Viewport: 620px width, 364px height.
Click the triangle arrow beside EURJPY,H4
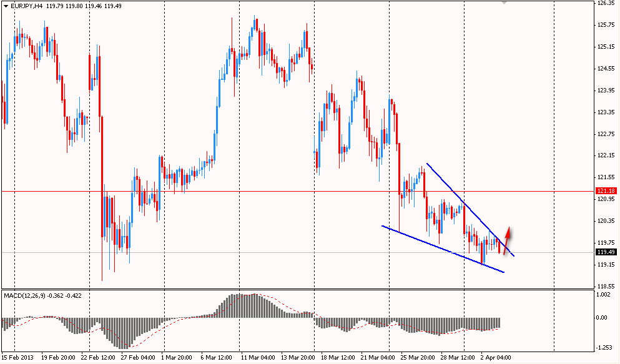(x=6, y=6)
